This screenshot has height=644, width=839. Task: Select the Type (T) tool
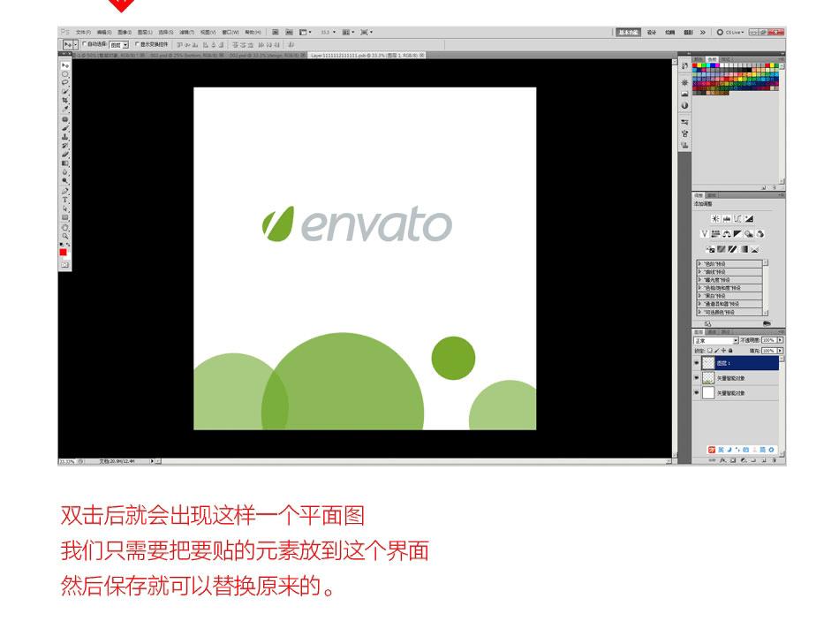coord(65,200)
